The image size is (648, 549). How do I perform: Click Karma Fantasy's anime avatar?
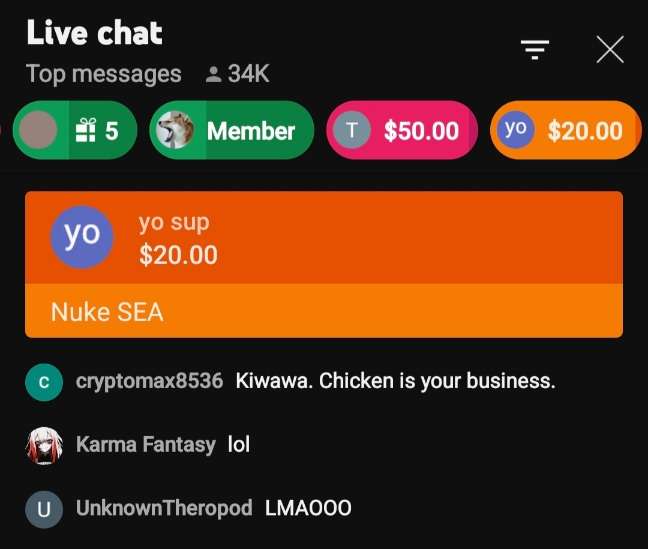pos(44,446)
